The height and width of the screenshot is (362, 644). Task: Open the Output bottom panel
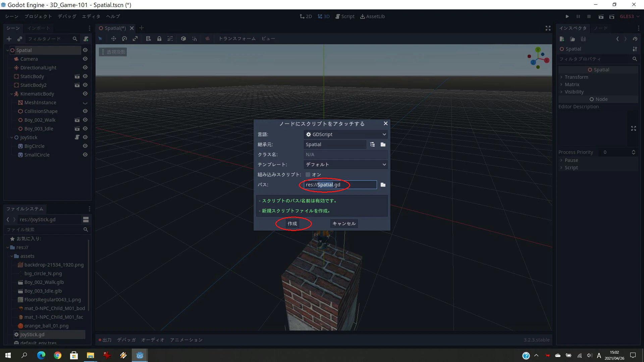105,340
